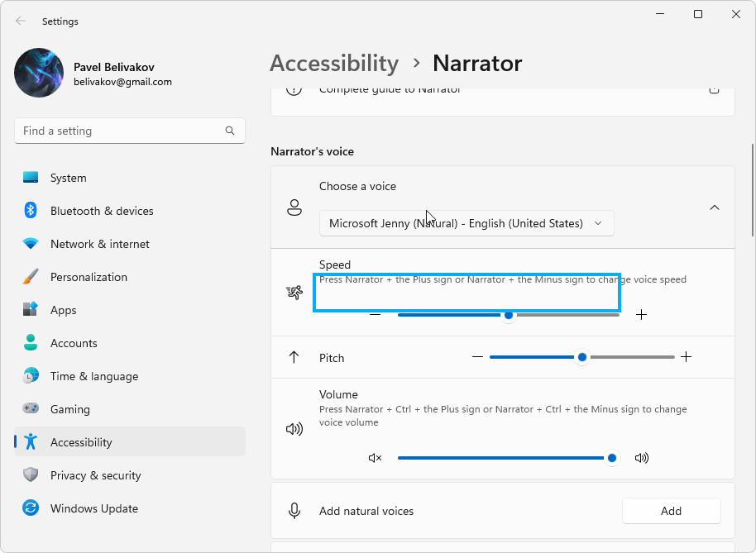Open Accounts settings
The height and width of the screenshot is (553, 756).
pyautogui.click(x=130, y=343)
